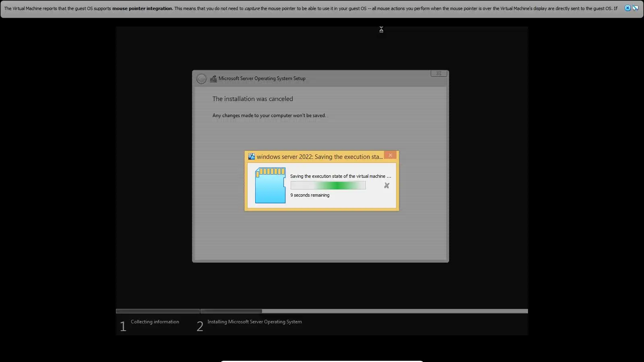Click the "windows server 2022" dialog title
Image resolution: width=644 pixels, height=362 pixels.
pos(320,157)
